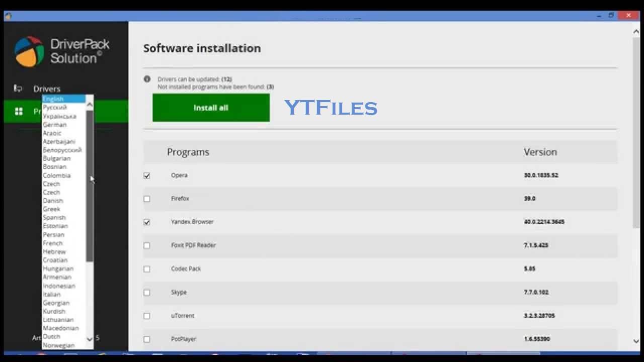
Task: Select French from the language list
Action: point(64,243)
